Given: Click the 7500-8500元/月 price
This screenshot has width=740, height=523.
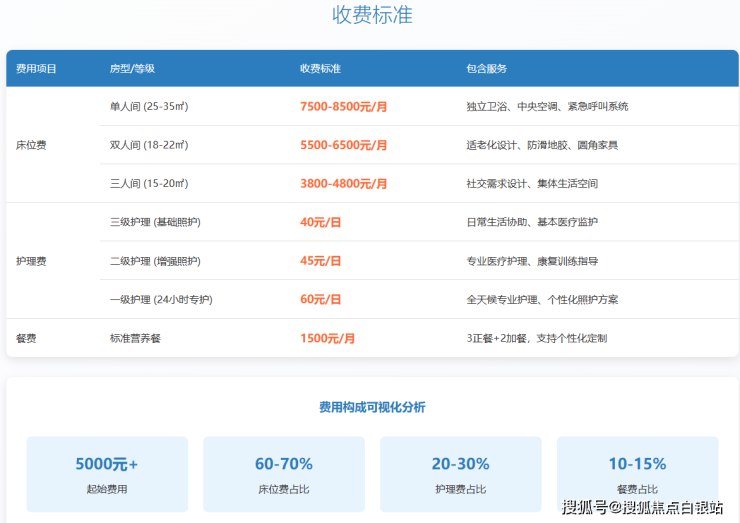Looking at the screenshot, I should (x=343, y=106).
